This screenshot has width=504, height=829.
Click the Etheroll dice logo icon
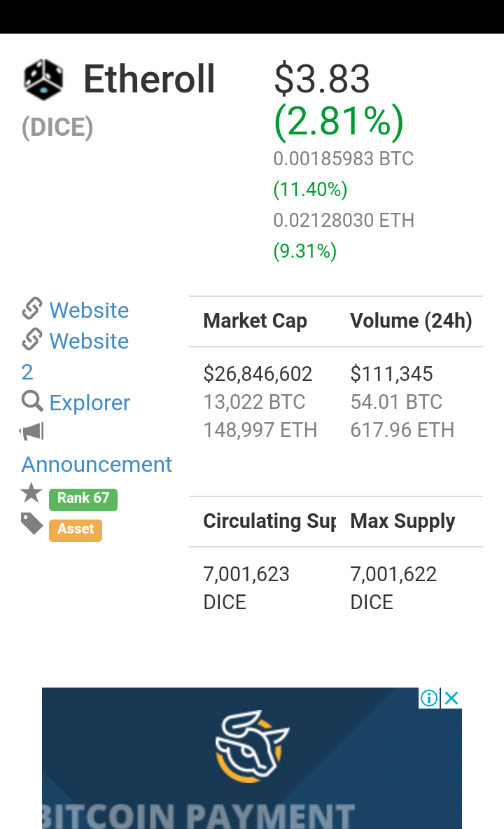(x=43, y=79)
